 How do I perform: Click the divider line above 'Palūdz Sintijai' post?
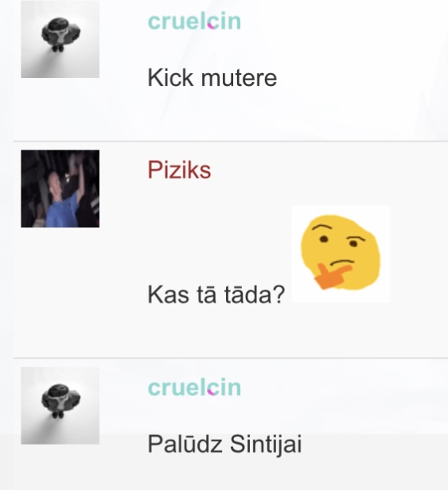point(231,358)
